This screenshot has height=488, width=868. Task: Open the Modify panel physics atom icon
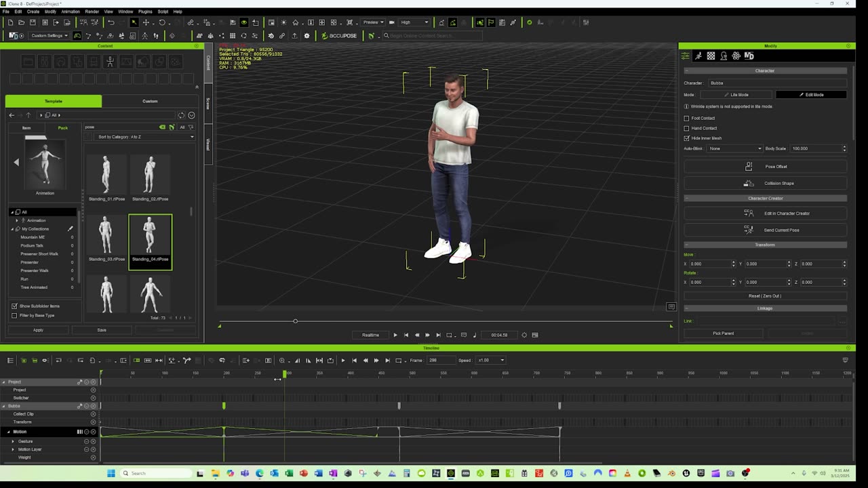(736, 56)
